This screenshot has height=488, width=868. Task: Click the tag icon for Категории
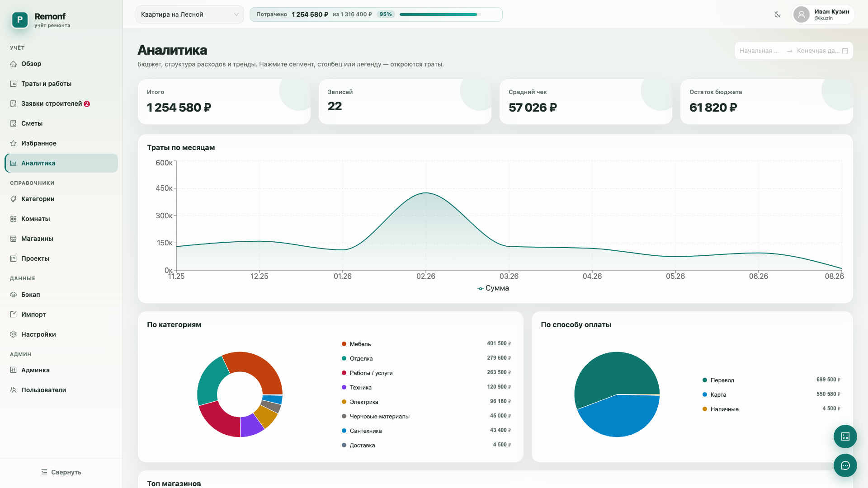pos(14,199)
